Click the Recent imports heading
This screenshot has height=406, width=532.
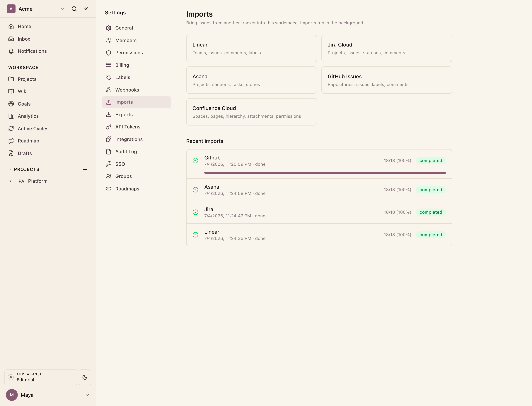coord(205,141)
